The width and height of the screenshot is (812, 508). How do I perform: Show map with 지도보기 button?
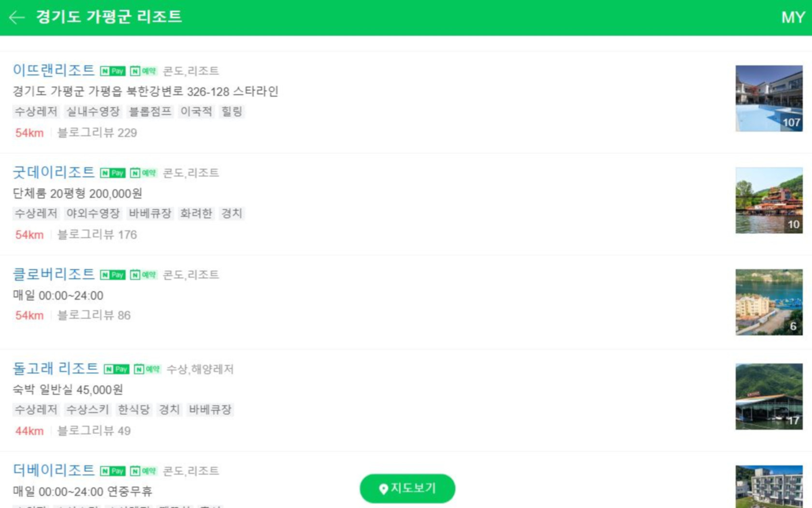(x=407, y=488)
